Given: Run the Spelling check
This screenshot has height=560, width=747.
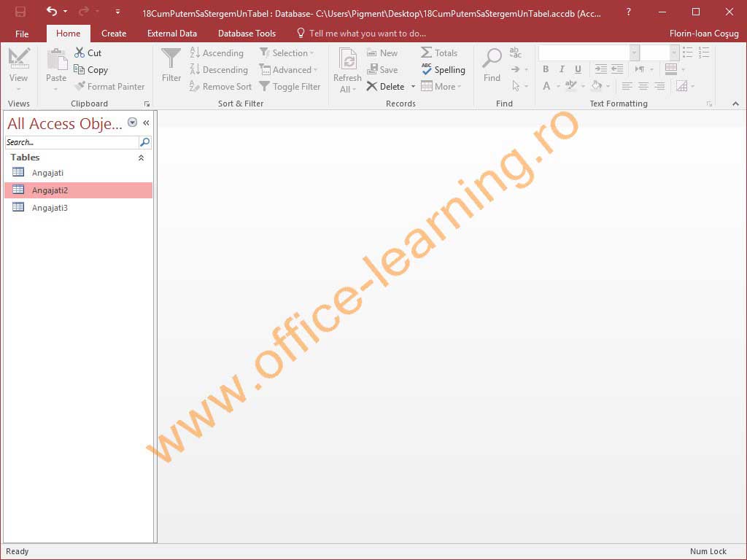Looking at the screenshot, I should click(x=443, y=69).
